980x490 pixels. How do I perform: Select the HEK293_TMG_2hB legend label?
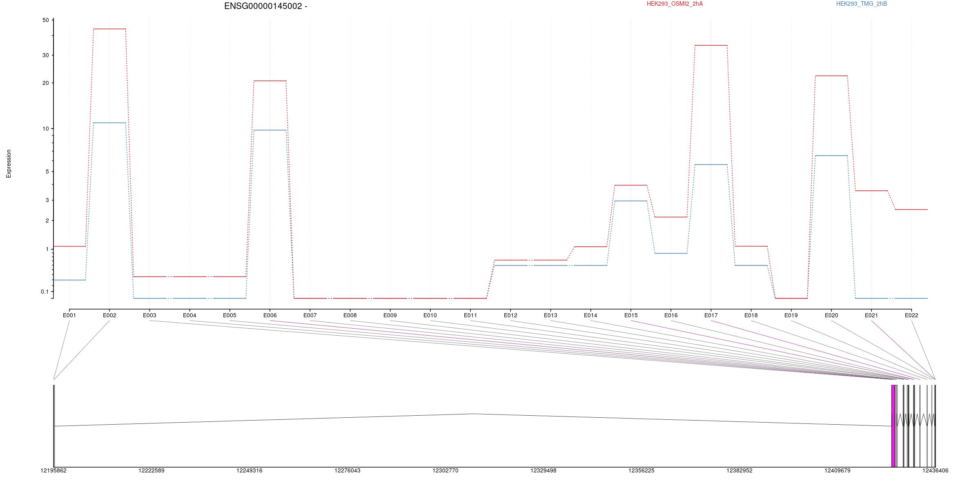[861, 4]
